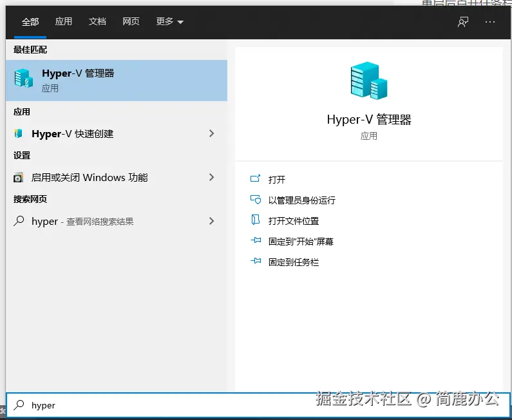Click the magnifier icon in search box
The image size is (512, 420).
19,405
